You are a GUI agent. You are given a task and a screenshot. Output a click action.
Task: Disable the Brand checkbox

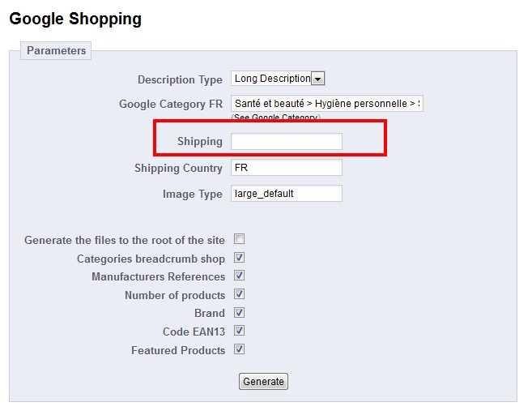[239, 312]
